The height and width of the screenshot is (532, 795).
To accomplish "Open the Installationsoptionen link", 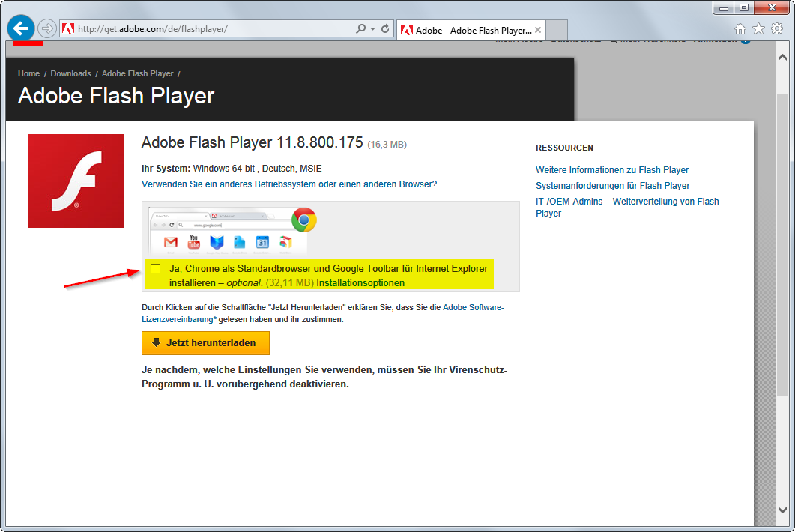I will tap(360, 283).
